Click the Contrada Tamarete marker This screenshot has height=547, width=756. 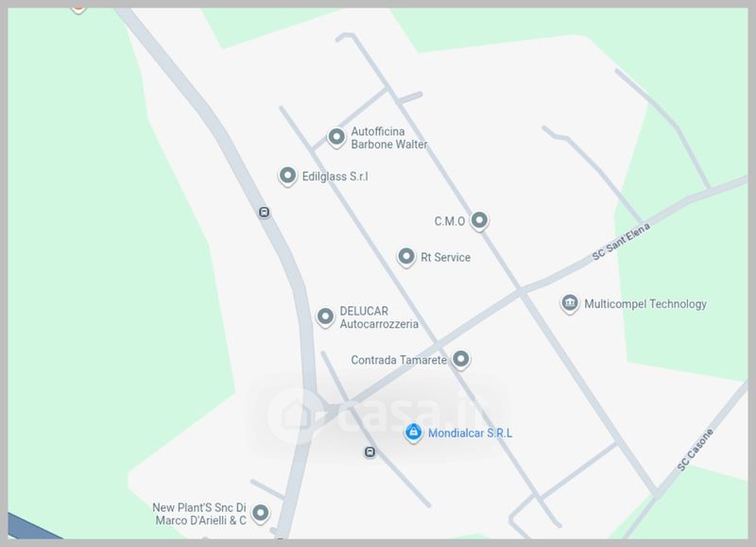pyautogui.click(x=461, y=360)
